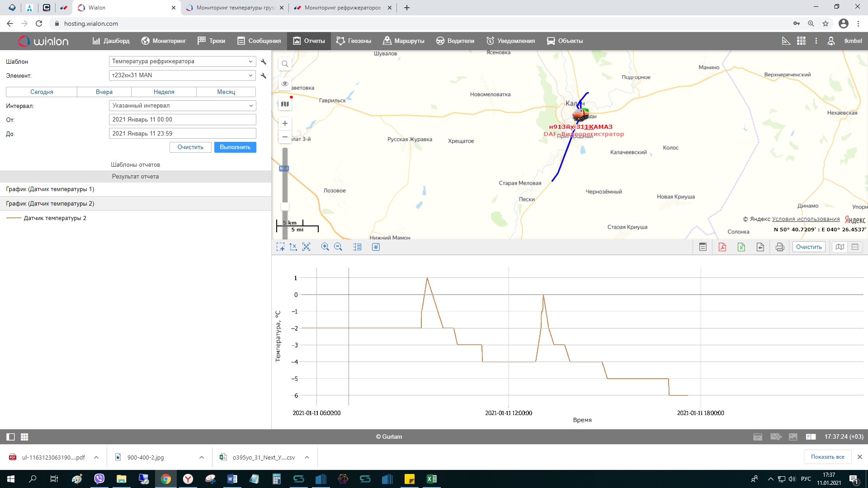This screenshot has height=488, width=868.
Task: Open График (Датчик температуры 1)
Action: (135, 189)
